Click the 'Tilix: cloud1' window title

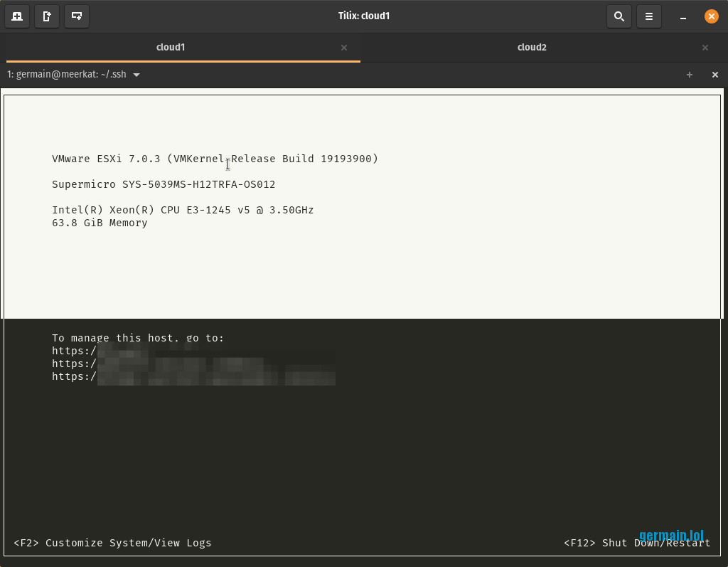364,16
